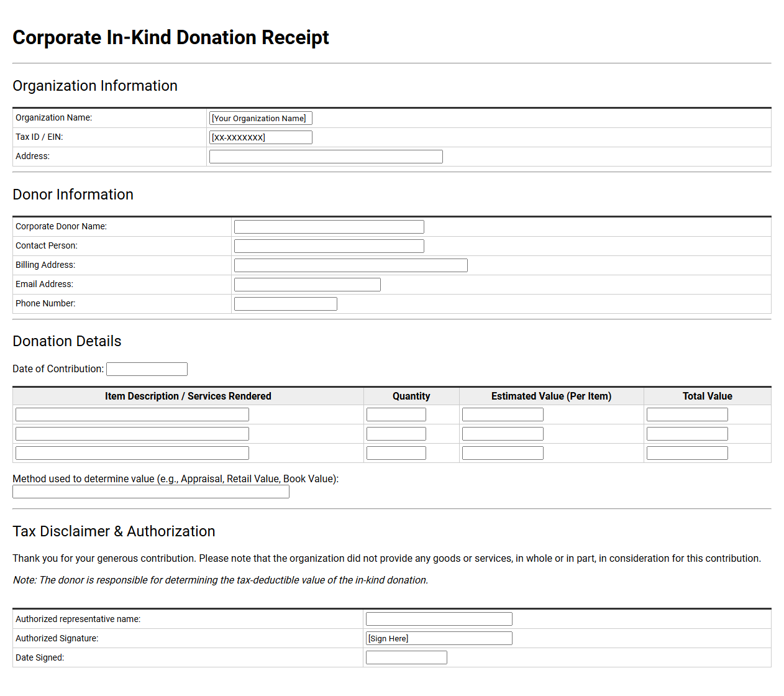Screen dimensions: 784x696
Task: Focus the Billing Address field
Action: 351,265
